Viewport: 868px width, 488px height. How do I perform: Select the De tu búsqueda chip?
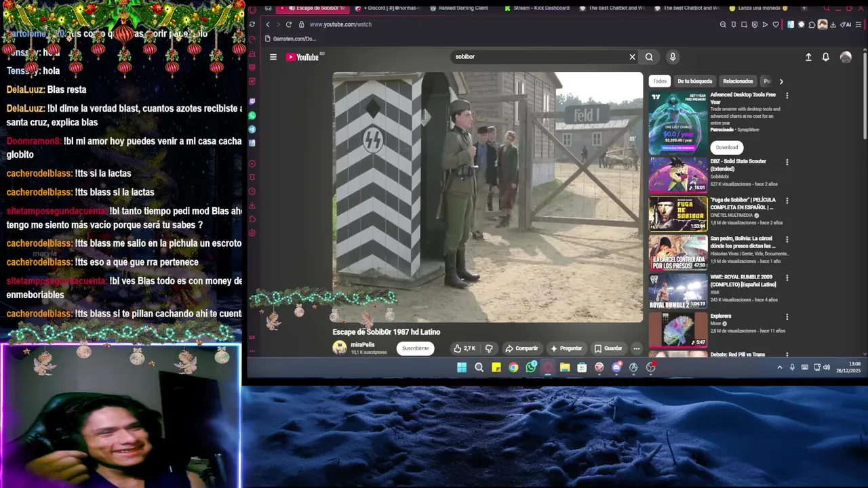pos(695,81)
